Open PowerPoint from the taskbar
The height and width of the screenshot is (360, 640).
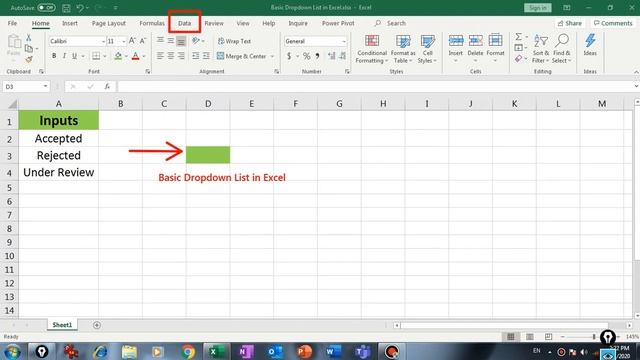(x=304, y=351)
